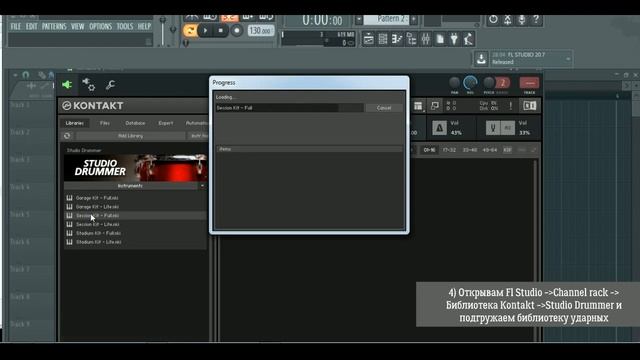Screen dimensions: 640x360
Task: Click the download update notification icon
Action: 481,58
